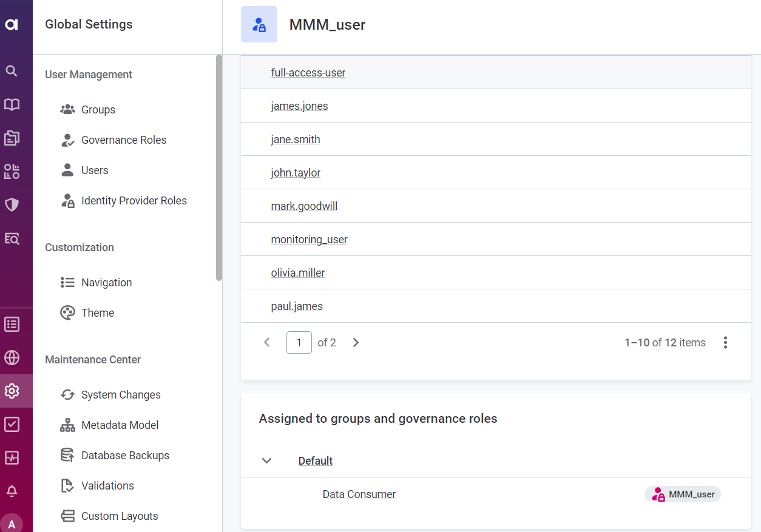This screenshot has height=532, width=761.
Task: Open the Groups section under User Management
Action: tap(98, 109)
